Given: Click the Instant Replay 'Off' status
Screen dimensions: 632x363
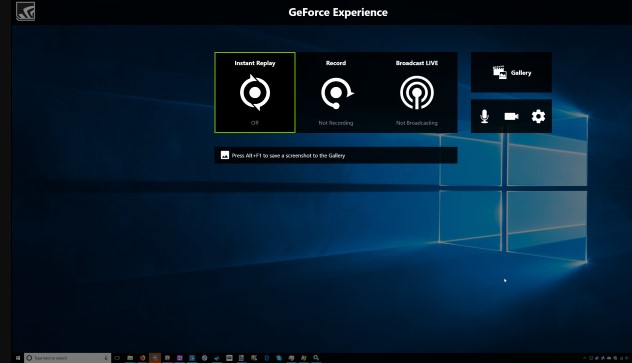Looking at the screenshot, I should coord(255,123).
